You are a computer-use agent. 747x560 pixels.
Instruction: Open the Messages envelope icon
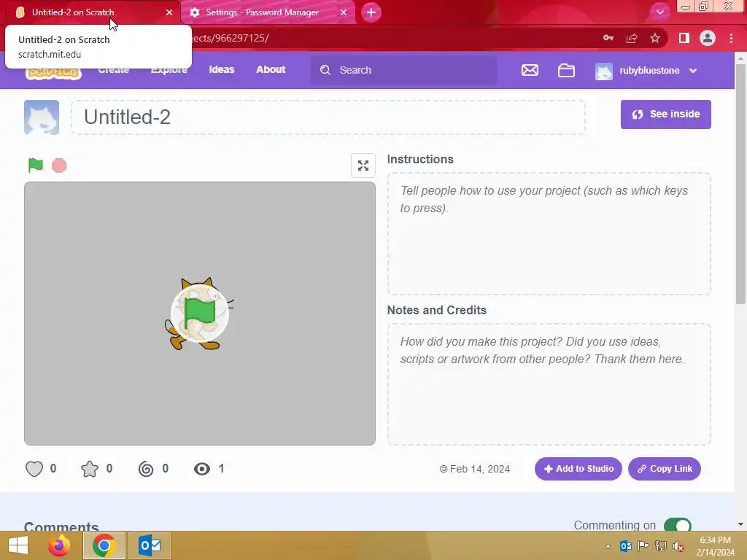530,70
